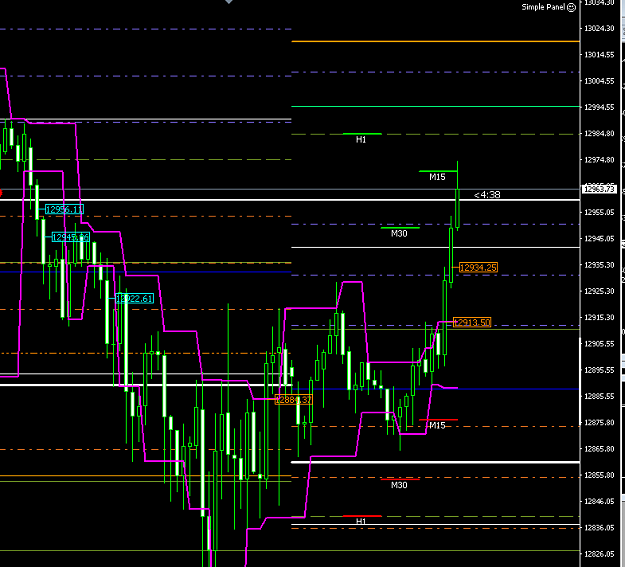Select the red H1 low marker line
This screenshot has height=567, width=625.
(362, 516)
